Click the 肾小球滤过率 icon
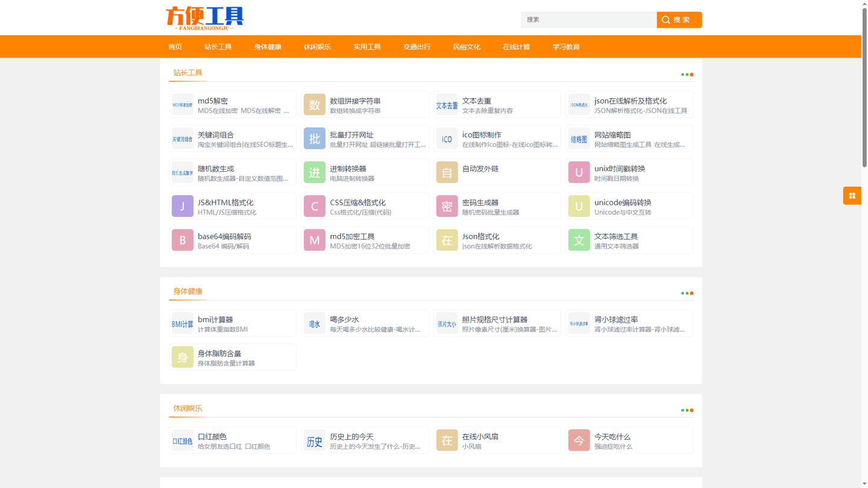The width and height of the screenshot is (868, 488). point(579,324)
